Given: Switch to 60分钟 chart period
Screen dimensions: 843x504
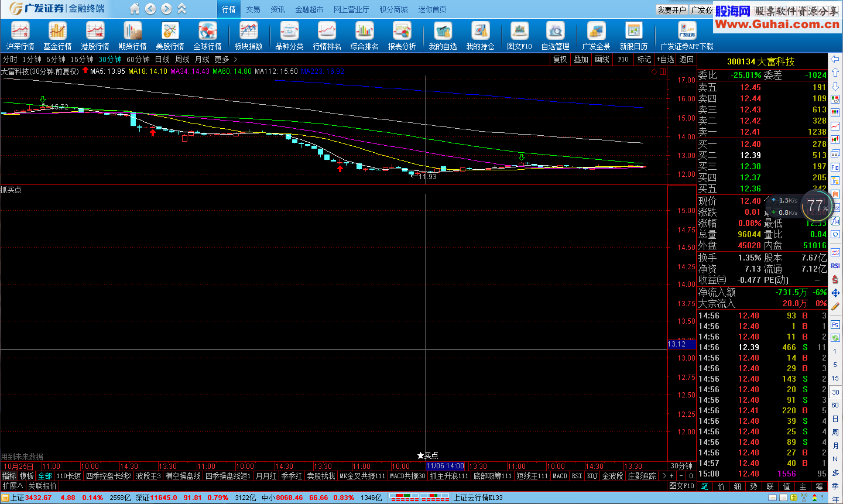Looking at the screenshot, I should pos(138,59).
